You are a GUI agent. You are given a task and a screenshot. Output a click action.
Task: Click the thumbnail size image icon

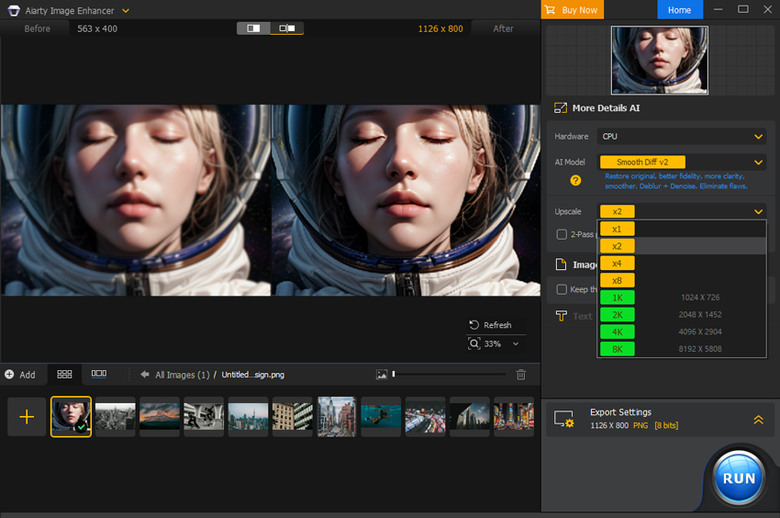point(382,375)
